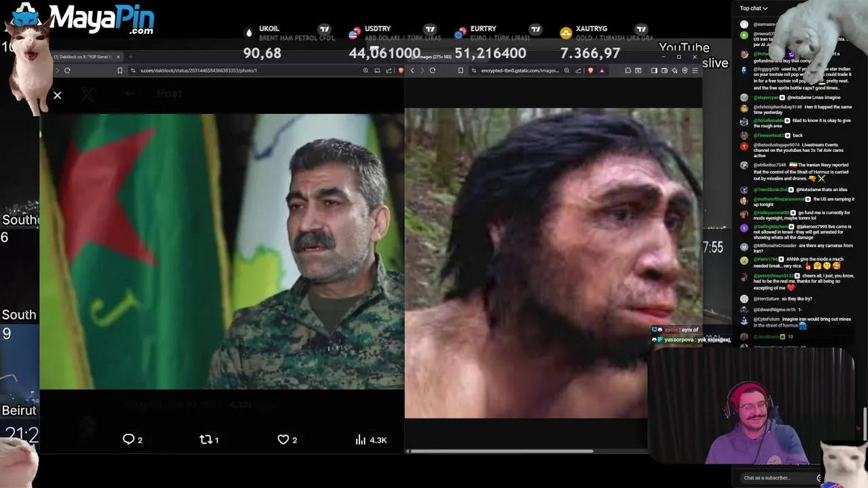Go back in the right gstatic browser
This screenshot has height=488, width=868.
pyautogui.click(x=412, y=70)
